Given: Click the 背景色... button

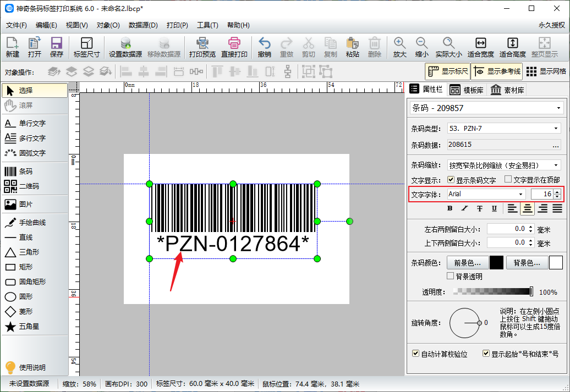Looking at the screenshot, I should coord(527,263).
